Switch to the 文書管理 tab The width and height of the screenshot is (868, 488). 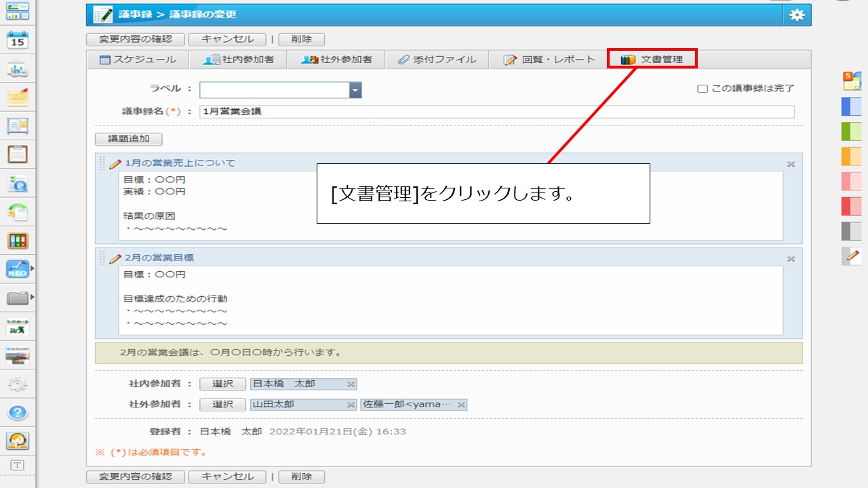pos(652,60)
